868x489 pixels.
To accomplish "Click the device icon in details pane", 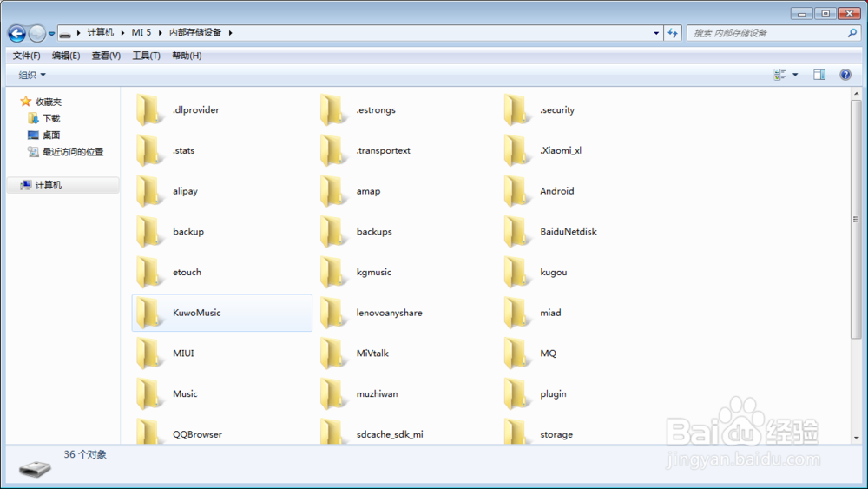I will coord(35,468).
